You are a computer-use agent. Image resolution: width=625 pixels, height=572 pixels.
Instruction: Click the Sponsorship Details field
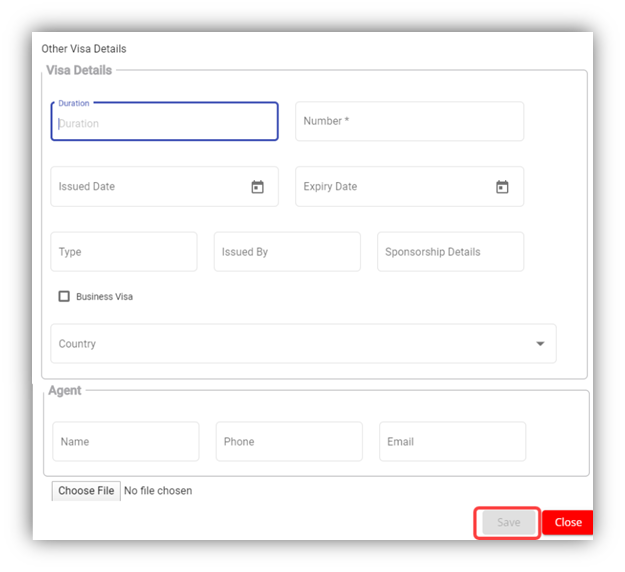point(450,252)
